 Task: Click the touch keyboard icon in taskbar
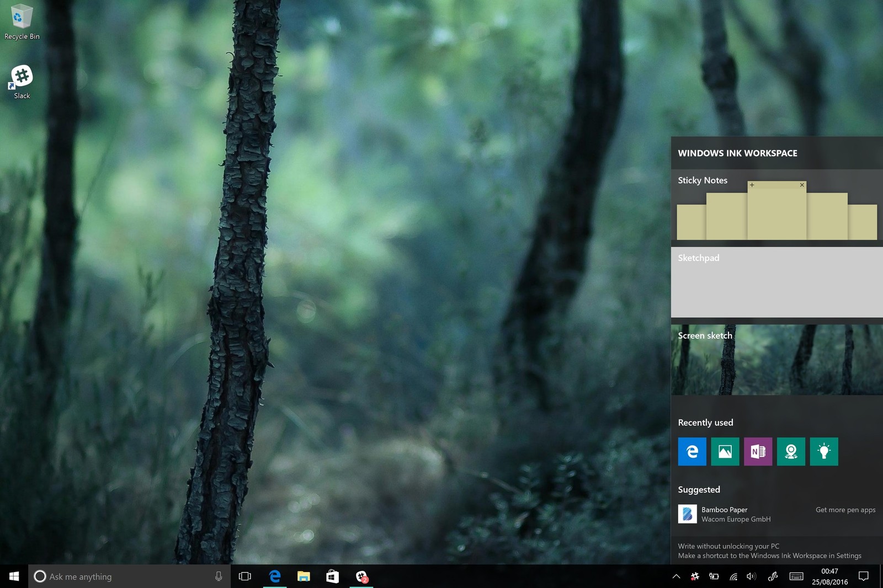coord(796,576)
